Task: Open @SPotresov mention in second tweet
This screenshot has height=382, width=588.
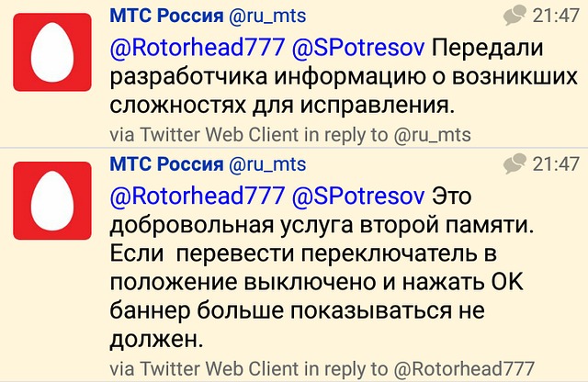Action: point(358,197)
